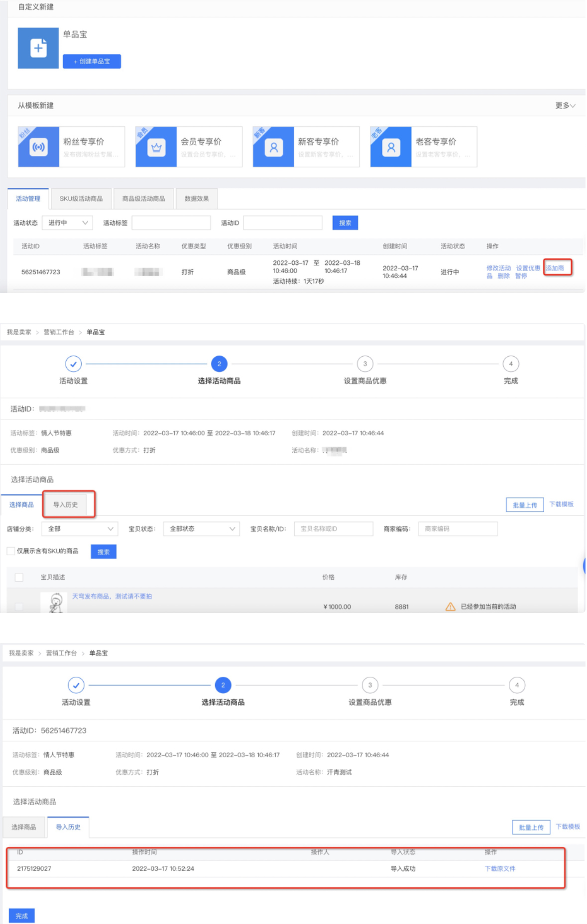Check the select-all box in 宝贝描述 header
Image resolution: width=587 pixels, height=924 pixels.
pos(19,577)
